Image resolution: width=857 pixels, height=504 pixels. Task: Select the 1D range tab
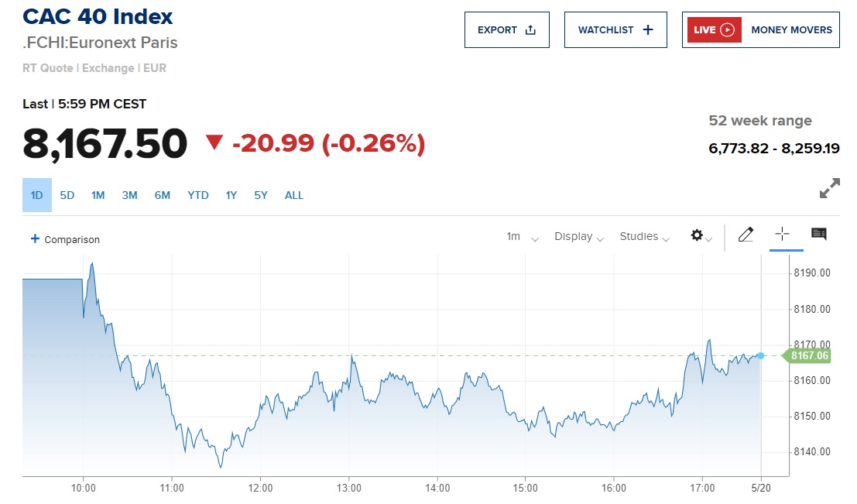pos(36,195)
